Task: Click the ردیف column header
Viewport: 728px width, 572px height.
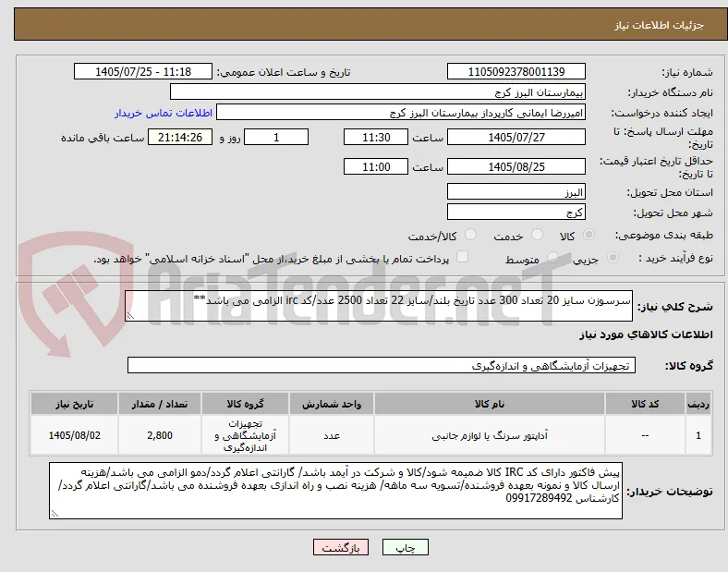Action: tap(698, 404)
